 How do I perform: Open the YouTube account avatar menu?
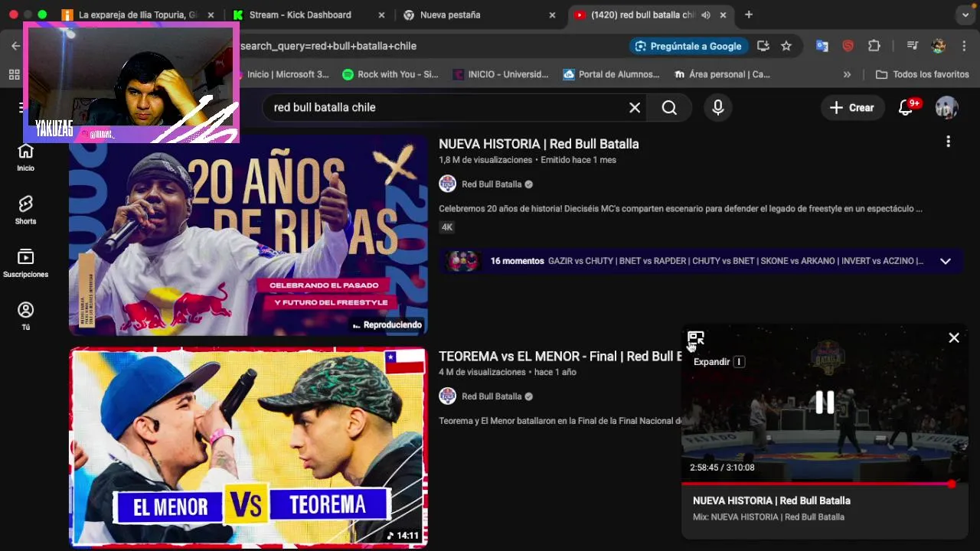pos(947,108)
